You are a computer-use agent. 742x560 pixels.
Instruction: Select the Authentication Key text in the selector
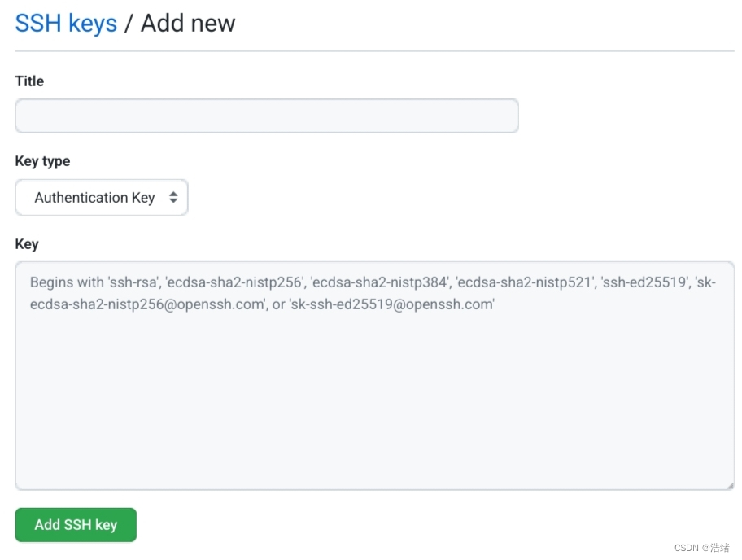[94, 198]
